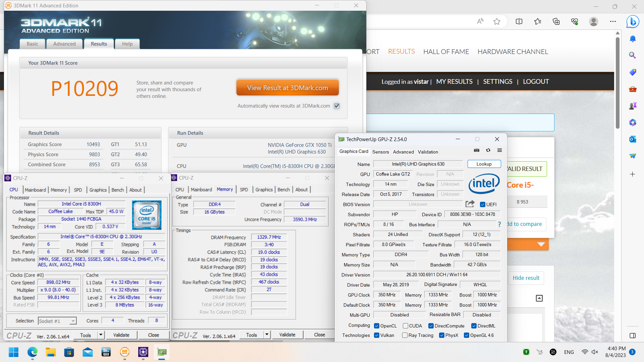Toggle automatically view results at 3DMark.com

[337, 106]
